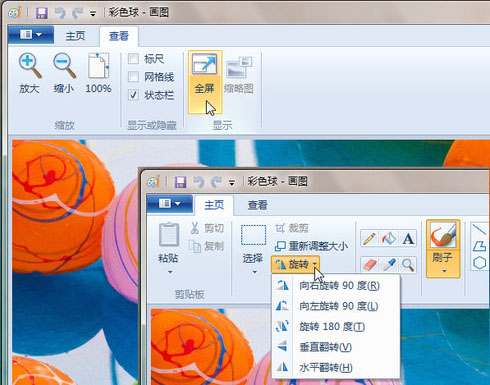Enable the 网格线 gridlines checkbox
The image size is (490, 385).
click(x=133, y=77)
